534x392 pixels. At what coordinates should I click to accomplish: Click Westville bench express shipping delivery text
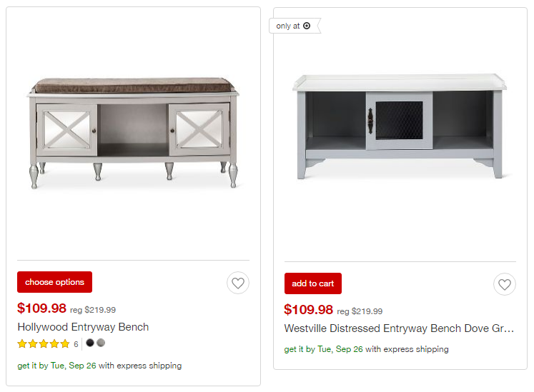[x=366, y=349]
